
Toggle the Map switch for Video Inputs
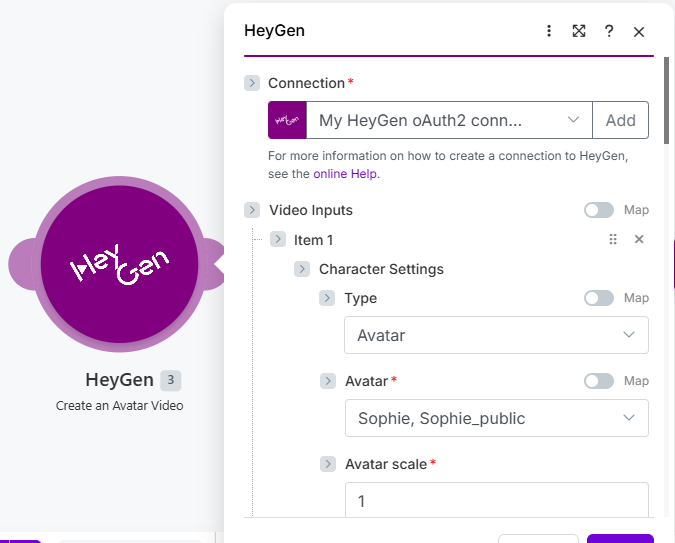(599, 210)
